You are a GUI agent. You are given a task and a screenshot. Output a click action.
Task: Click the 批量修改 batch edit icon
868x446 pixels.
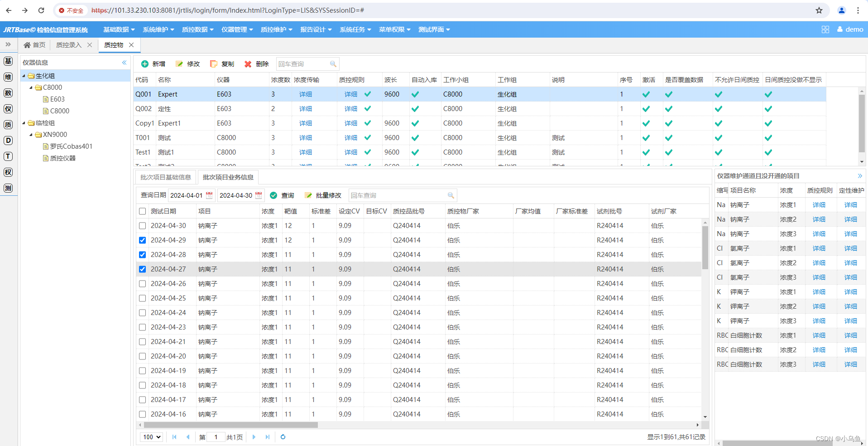[x=308, y=195]
